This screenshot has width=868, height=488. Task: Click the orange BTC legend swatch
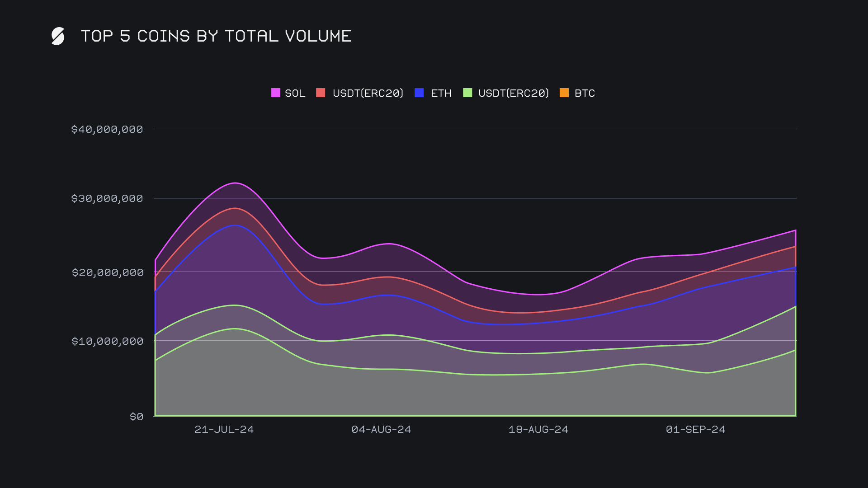point(564,93)
